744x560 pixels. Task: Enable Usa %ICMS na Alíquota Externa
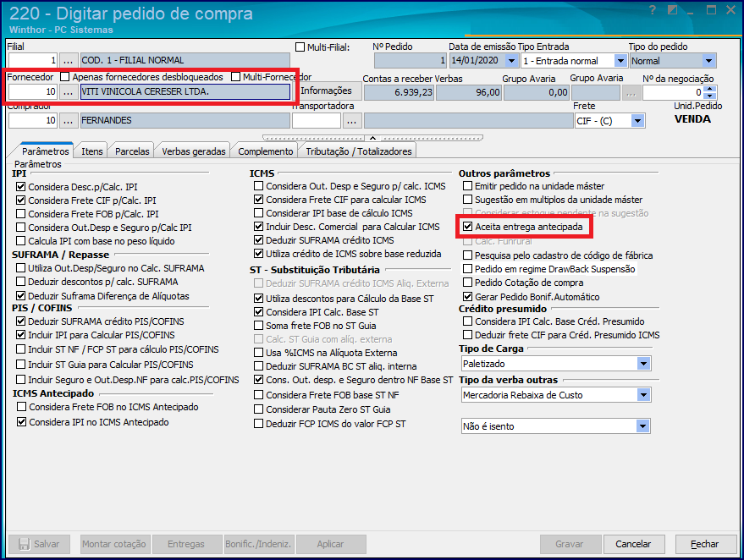pyautogui.click(x=259, y=353)
